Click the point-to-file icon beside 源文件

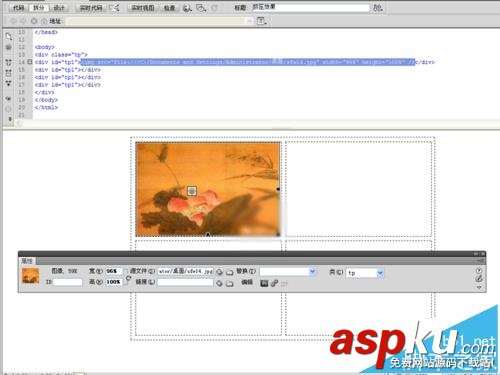coord(219,272)
